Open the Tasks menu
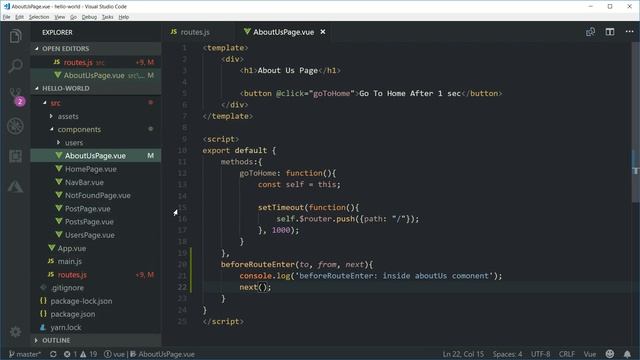Screen dimensions: 640x360 pyautogui.click(x=107, y=17)
